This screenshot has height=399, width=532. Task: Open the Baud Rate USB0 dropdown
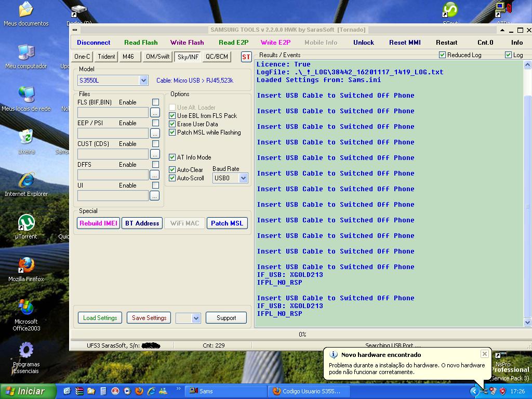point(243,178)
